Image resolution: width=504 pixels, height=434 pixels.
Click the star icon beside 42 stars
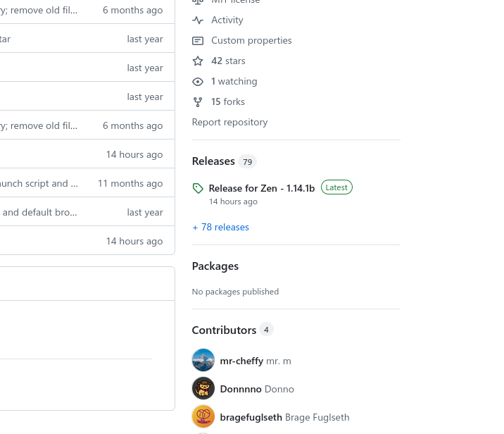point(198,61)
